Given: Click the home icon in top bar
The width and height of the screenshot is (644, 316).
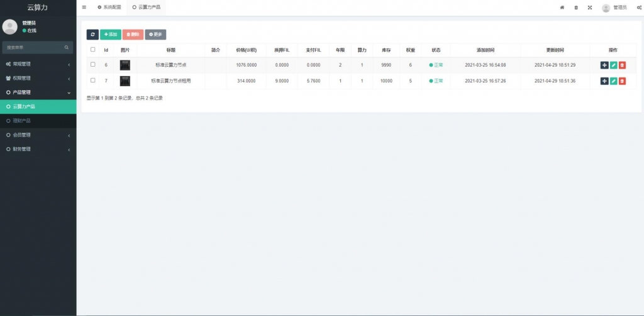Looking at the screenshot, I should tap(562, 8).
